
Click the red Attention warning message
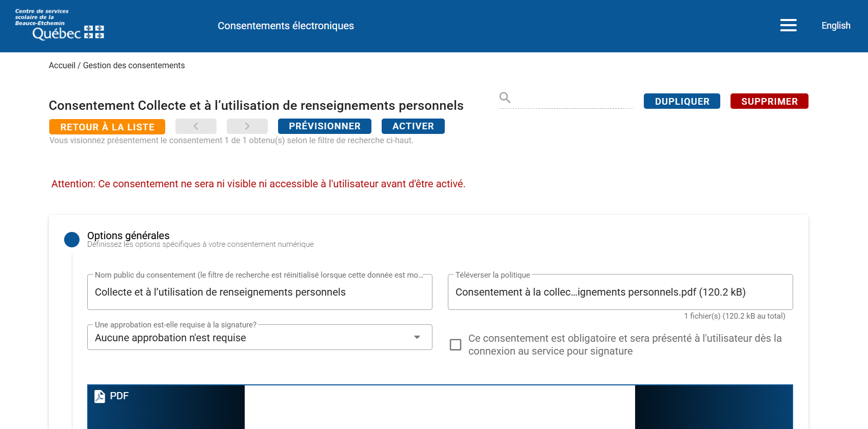(x=259, y=184)
